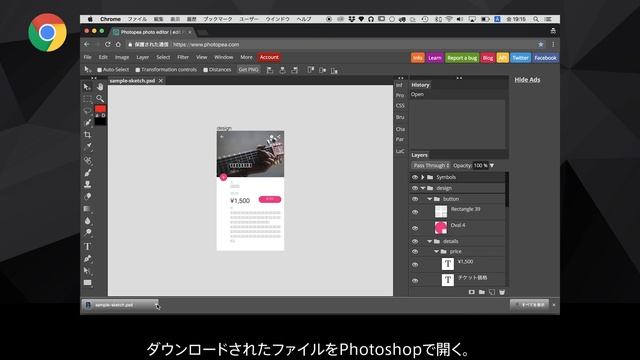The image size is (640, 360).
Task: Enable the Distances checkbox
Action: (206, 70)
